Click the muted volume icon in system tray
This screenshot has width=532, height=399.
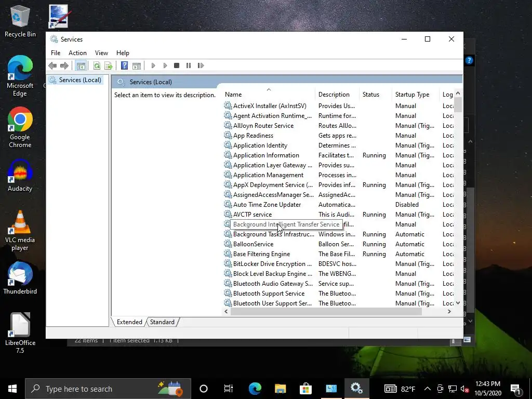[x=465, y=389]
